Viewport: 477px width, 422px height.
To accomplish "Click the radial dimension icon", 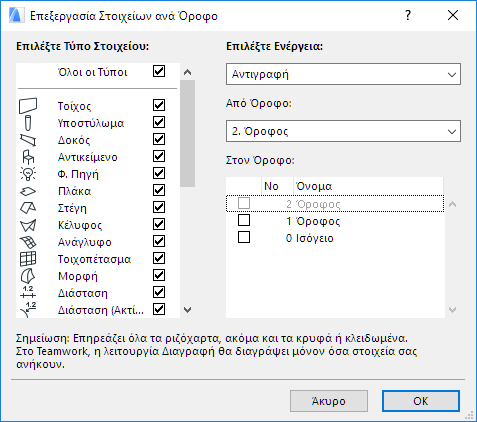I will [x=28, y=310].
